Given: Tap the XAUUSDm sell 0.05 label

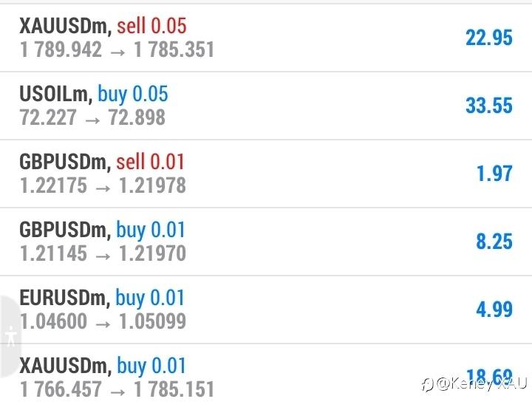Looking at the screenshot, I should point(103,27).
